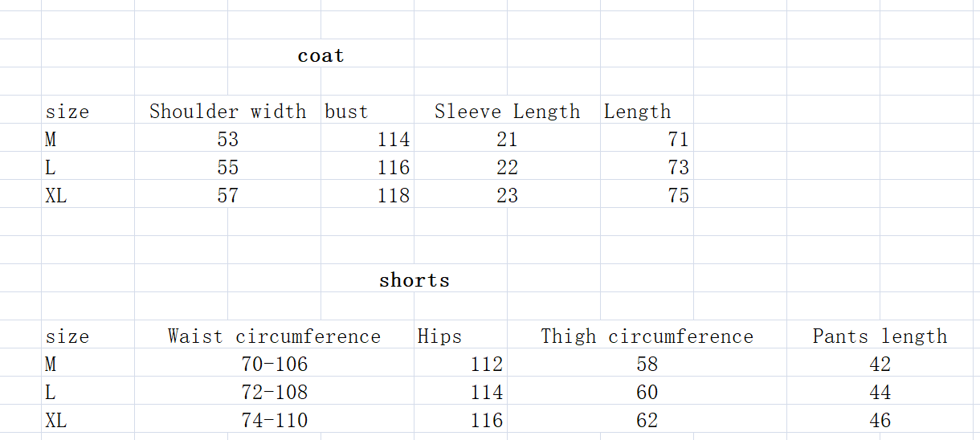Click waist range cell '70-106'
980x440 pixels.
point(274,365)
